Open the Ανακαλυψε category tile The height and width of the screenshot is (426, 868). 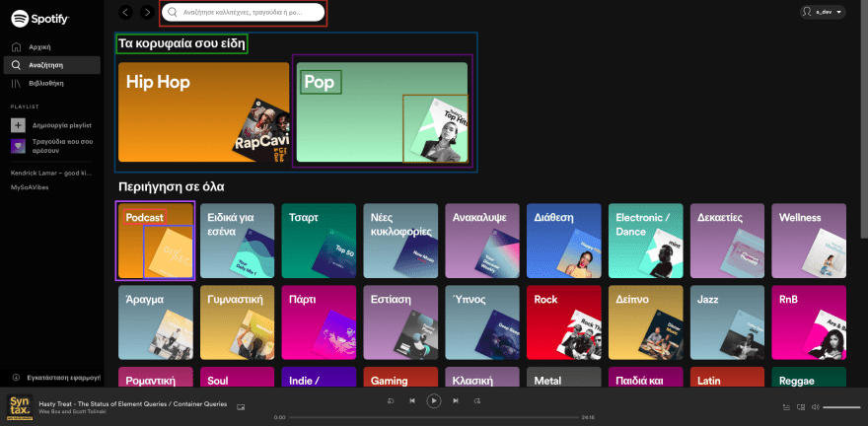click(482, 241)
